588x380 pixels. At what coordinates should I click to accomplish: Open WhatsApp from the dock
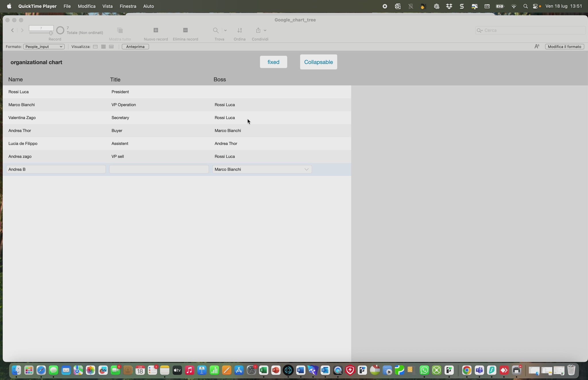click(x=424, y=370)
